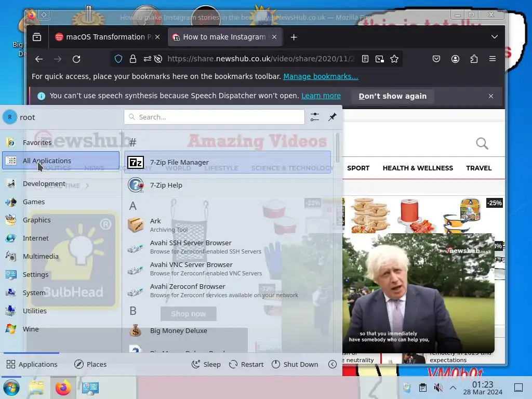Launch 7-Zip File Manager

[228, 162]
